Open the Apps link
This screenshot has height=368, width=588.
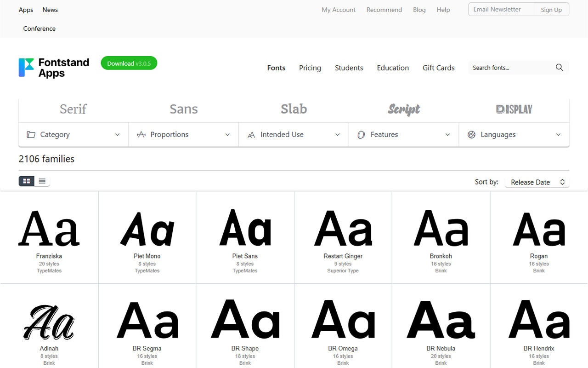[26, 10]
